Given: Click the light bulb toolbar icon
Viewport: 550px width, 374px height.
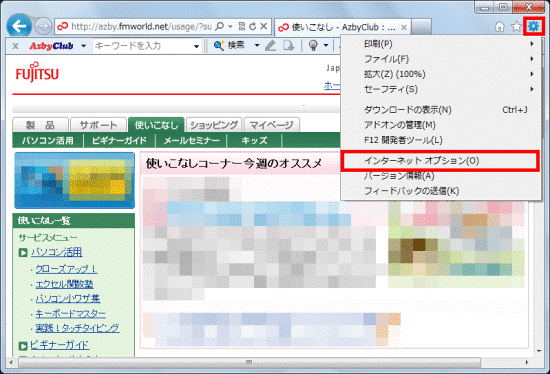Looking at the screenshot, I should (x=314, y=46).
